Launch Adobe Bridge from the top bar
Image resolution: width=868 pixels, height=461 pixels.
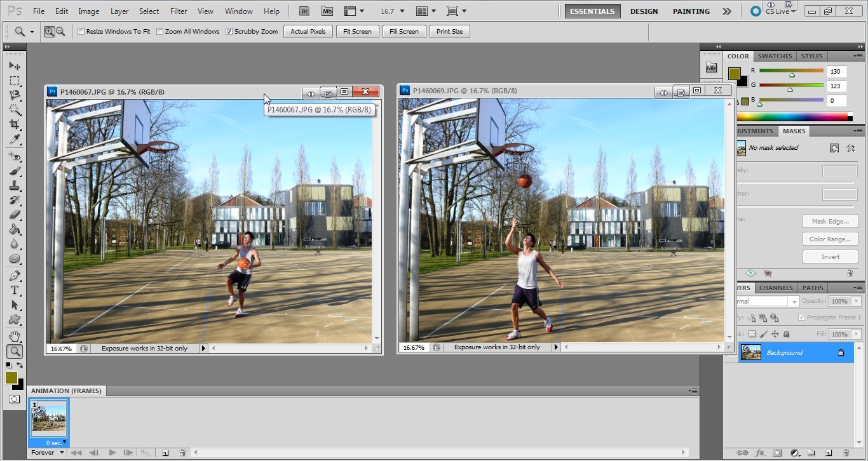[304, 11]
